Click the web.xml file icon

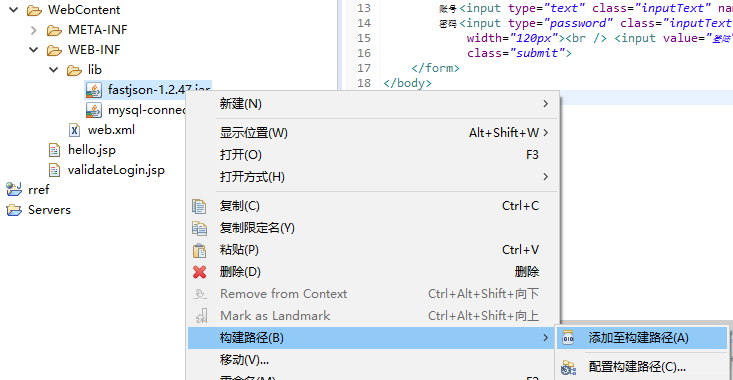click(x=74, y=130)
